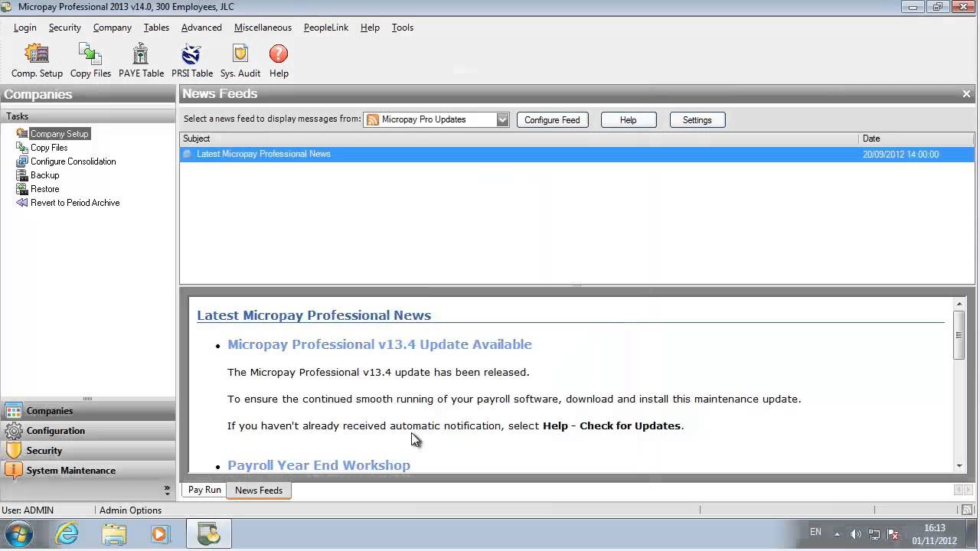Select Copy Files task in sidebar
The height and width of the screenshot is (551, 980).
point(49,148)
